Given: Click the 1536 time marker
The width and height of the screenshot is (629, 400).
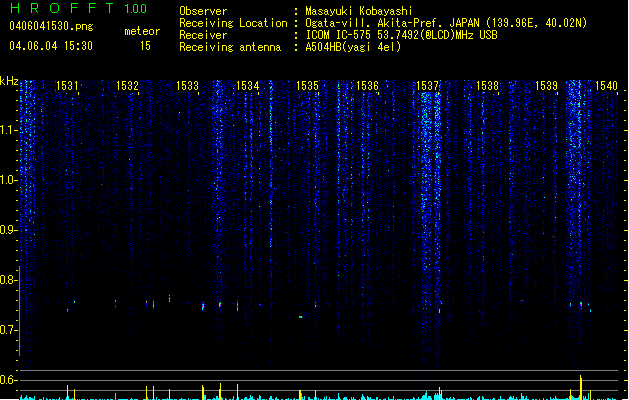Looking at the screenshot, I should [367, 86].
